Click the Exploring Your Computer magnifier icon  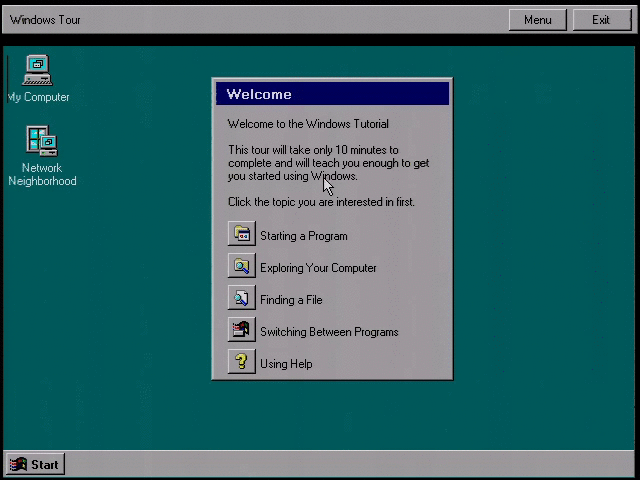pyautogui.click(x=242, y=266)
